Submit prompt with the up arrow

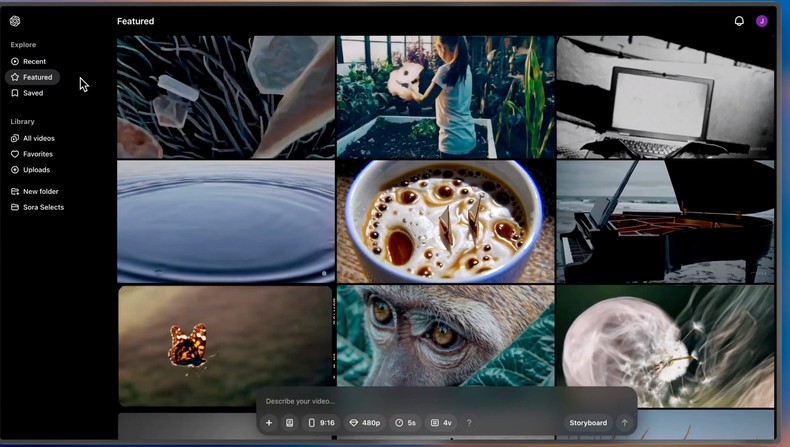coord(625,423)
